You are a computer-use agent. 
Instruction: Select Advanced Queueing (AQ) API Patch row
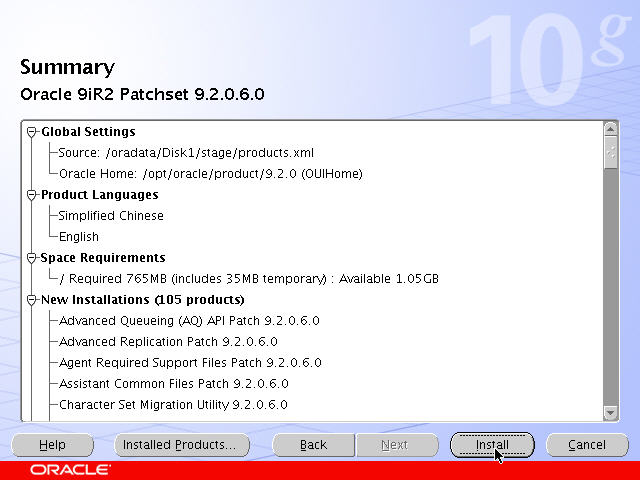pos(189,321)
